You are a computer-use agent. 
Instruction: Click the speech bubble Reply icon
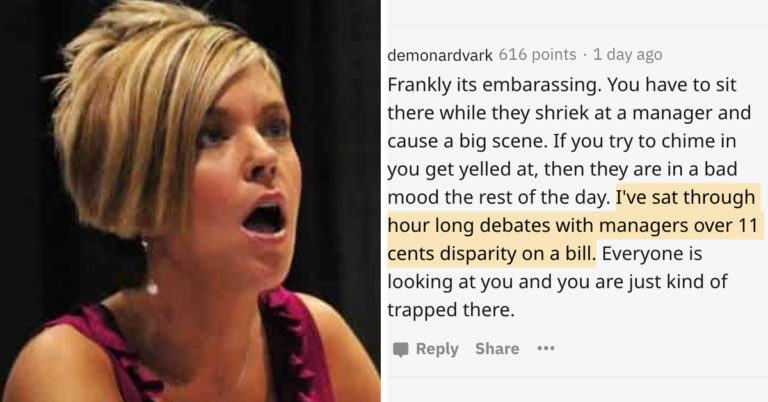point(400,349)
